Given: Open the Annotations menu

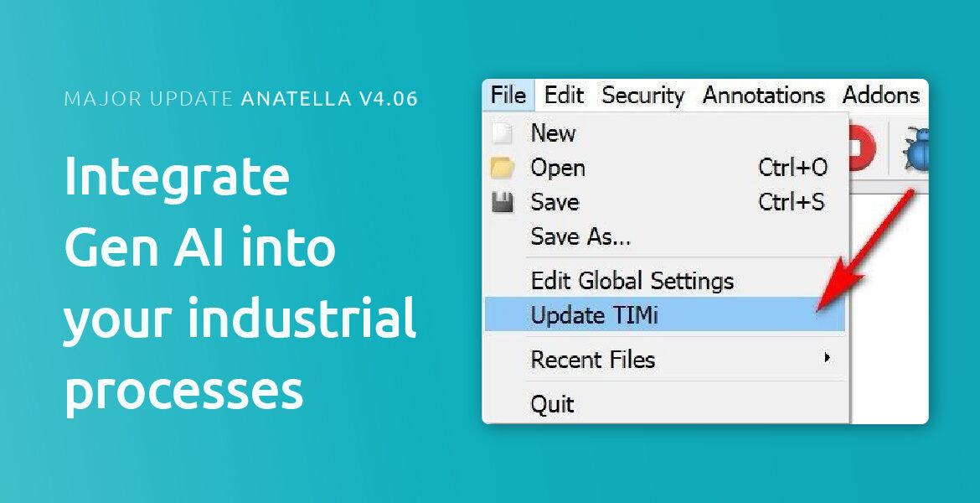Looking at the screenshot, I should [x=763, y=96].
